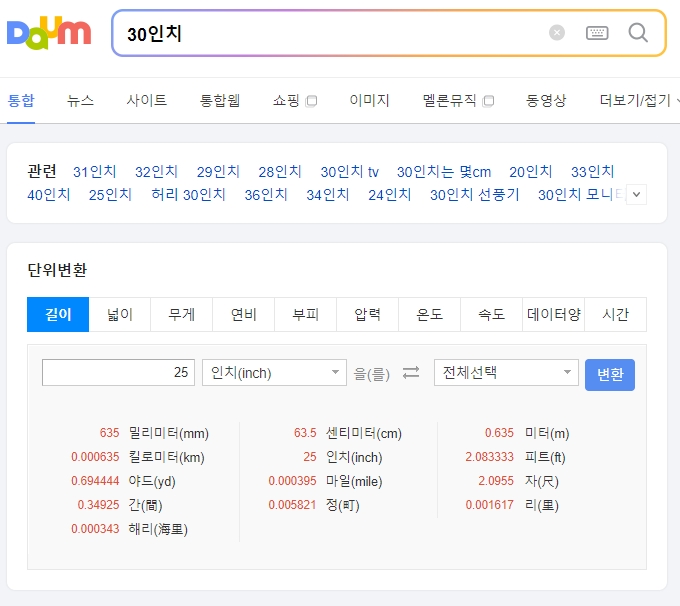Toggle 더보기/접기 menu

coord(638,101)
